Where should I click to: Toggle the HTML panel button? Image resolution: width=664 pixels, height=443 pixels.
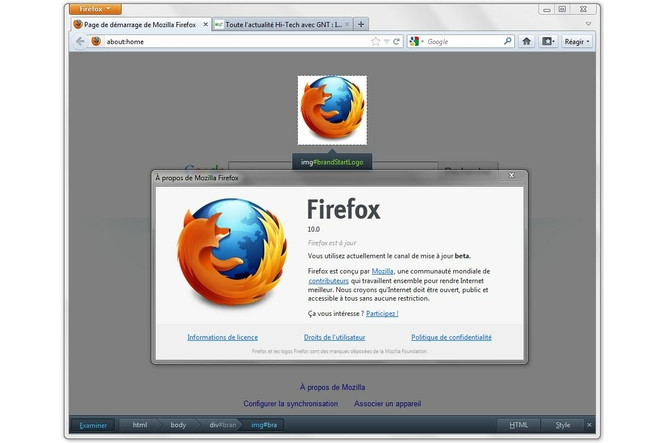click(x=518, y=425)
